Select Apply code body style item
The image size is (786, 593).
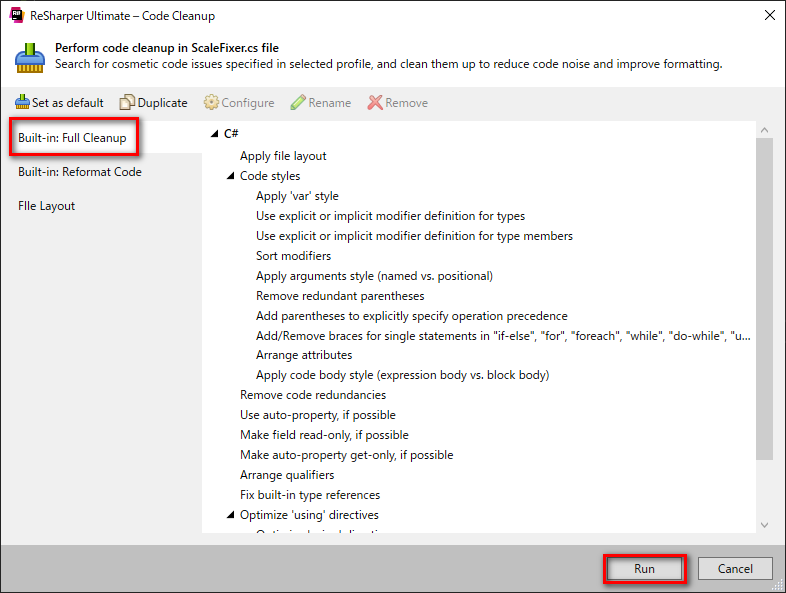(x=403, y=375)
